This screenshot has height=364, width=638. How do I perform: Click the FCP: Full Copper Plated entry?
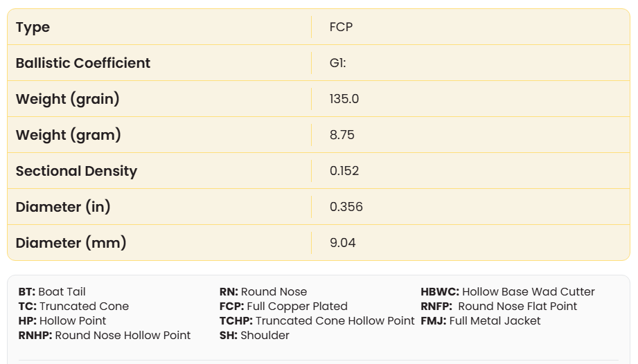[x=283, y=307]
